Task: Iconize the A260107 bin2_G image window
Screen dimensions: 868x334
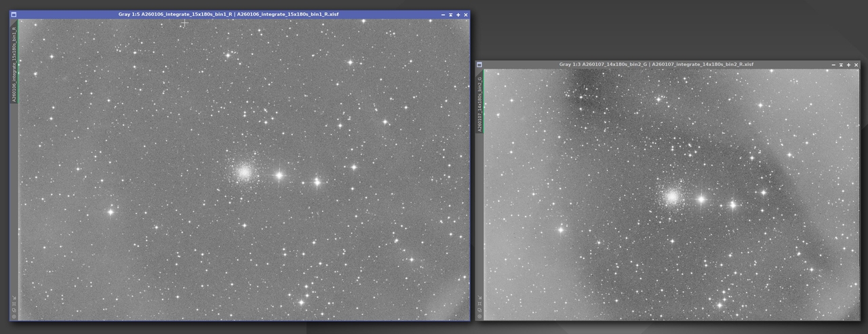Action: 833,64
